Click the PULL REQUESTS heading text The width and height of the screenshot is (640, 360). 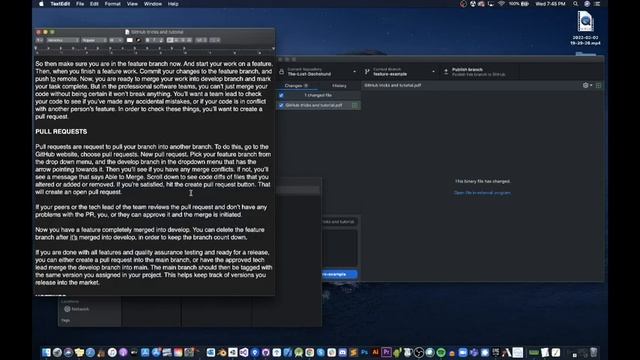coord(61,131)
